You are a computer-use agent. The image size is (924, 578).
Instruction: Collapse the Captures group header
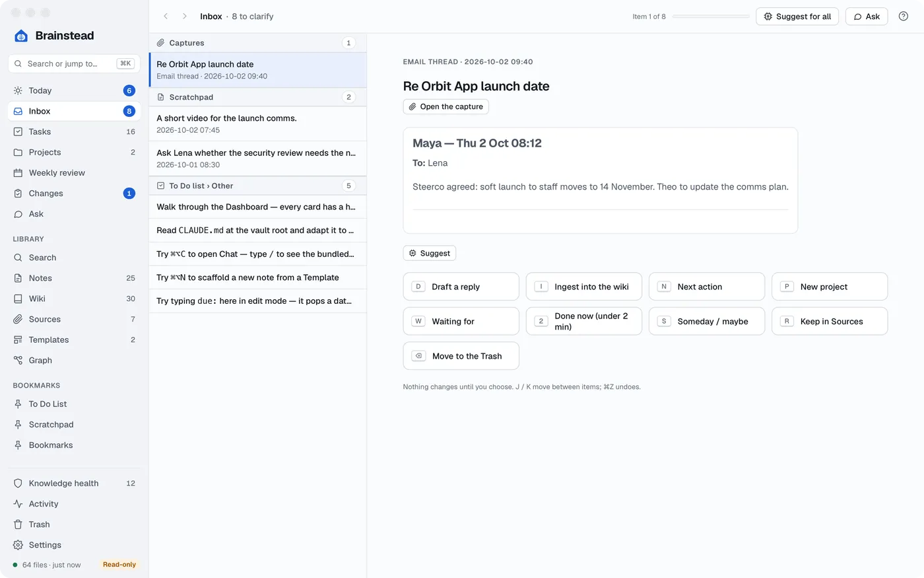pos(257,43)
